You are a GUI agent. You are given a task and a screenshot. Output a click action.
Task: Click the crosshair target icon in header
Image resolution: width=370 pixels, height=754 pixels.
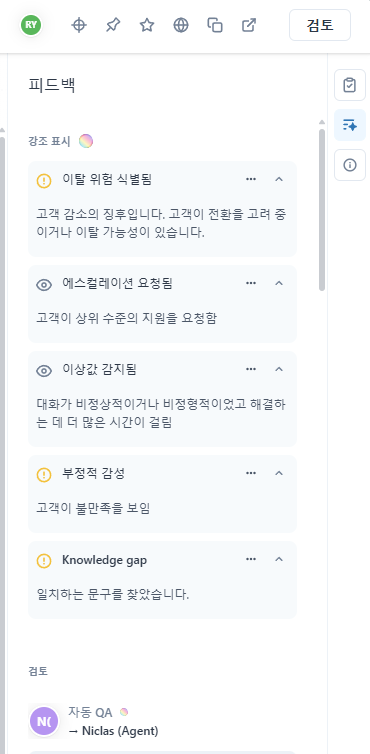[79, 25]
